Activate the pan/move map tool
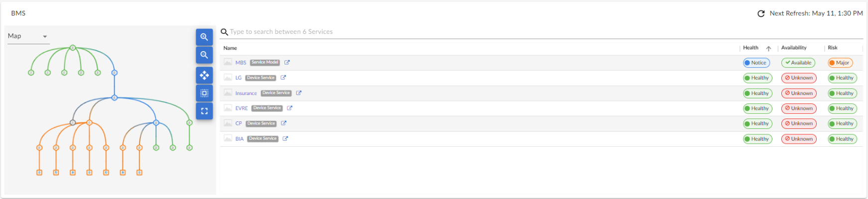 [204, 75]
